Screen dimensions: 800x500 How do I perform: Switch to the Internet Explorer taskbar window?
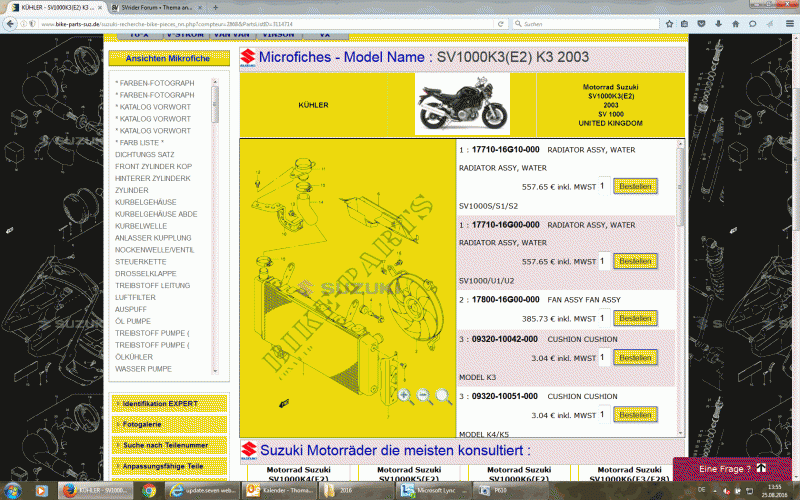202,491
